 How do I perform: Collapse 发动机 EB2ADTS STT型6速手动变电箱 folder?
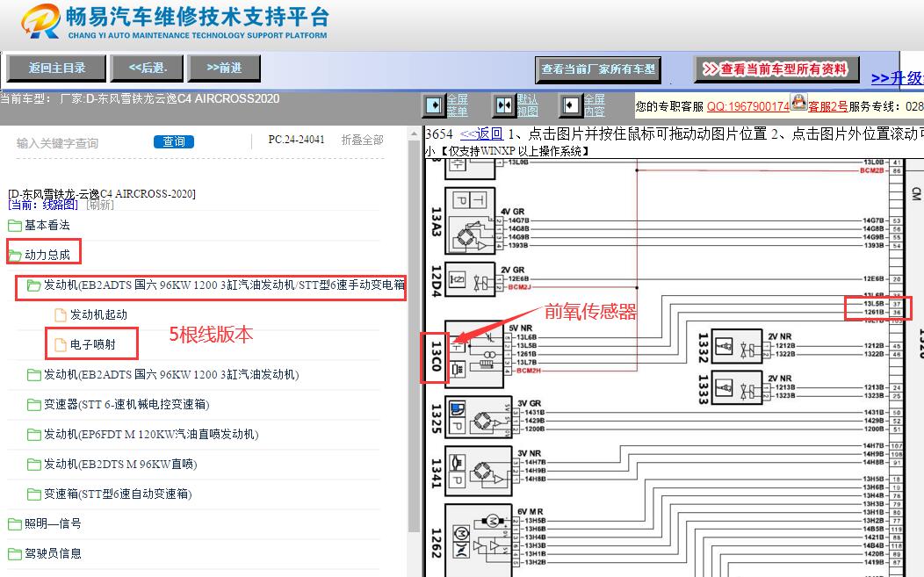tap(224, 285)
